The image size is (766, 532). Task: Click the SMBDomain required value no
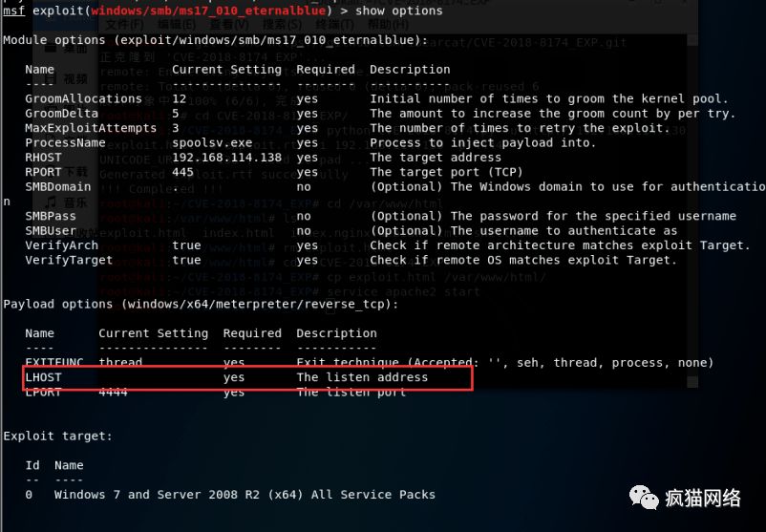[x=304, y=186]
